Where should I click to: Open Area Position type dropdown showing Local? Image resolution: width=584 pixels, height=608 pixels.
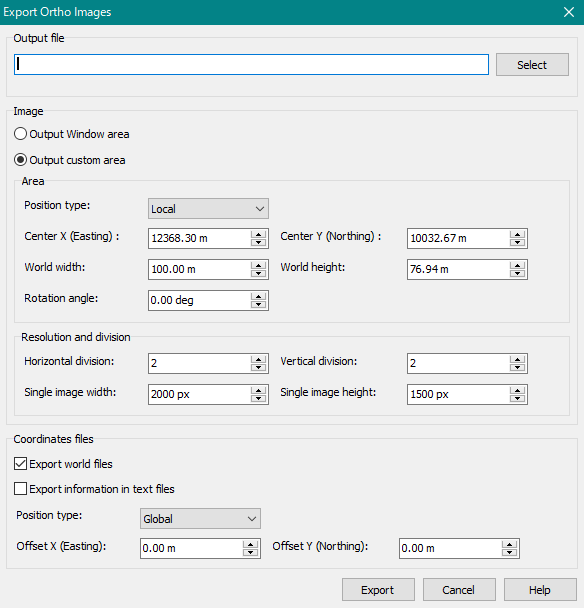click(x=208, y=209)
